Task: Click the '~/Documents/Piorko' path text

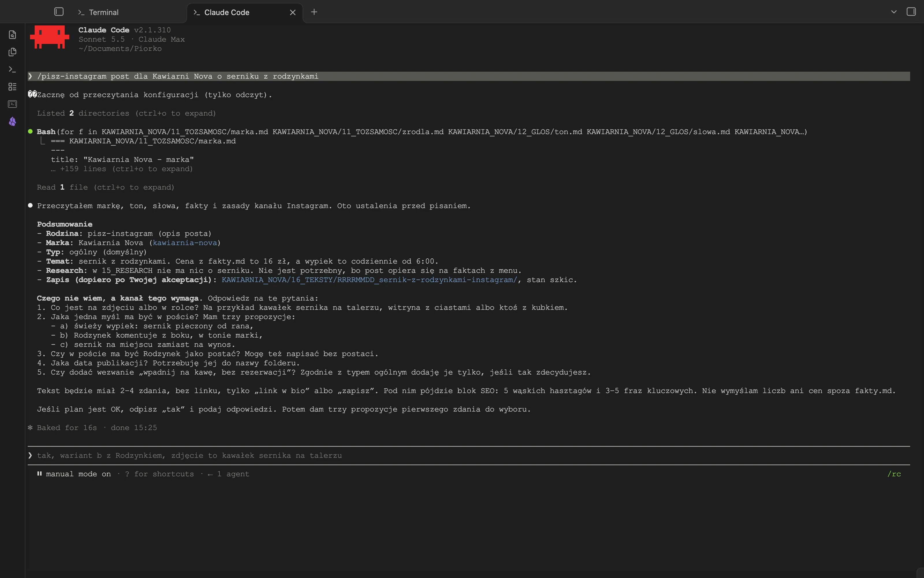Action: 120,49
